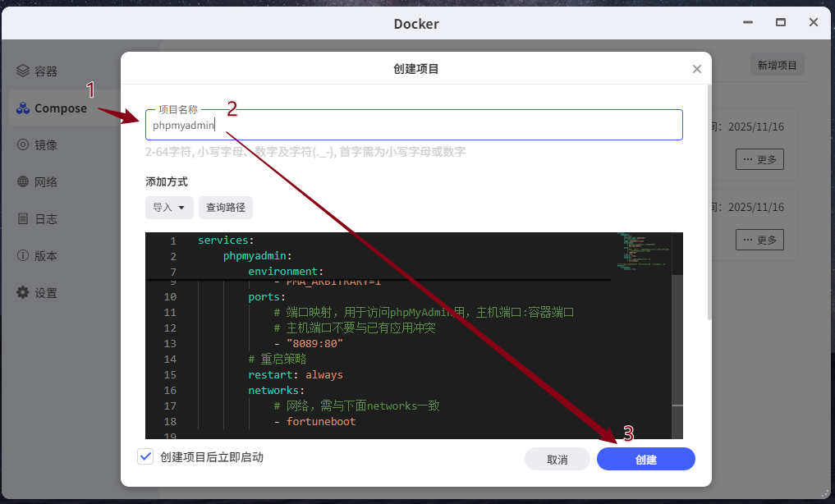Click the Version (版本) info icon
The image size is (835, 504).
23,256
